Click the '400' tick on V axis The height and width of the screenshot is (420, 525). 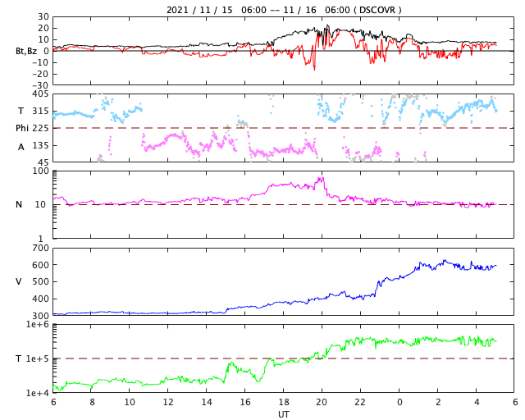(40, 299)
